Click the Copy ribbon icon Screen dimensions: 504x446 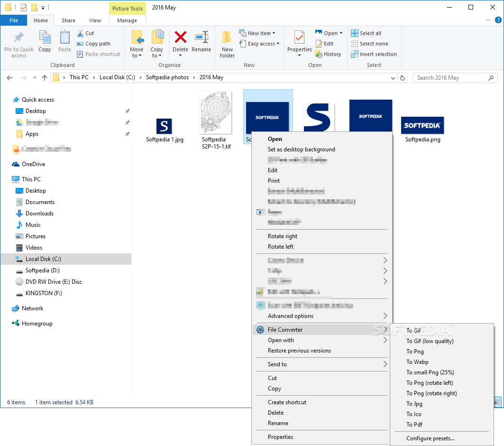click(45, 37)
